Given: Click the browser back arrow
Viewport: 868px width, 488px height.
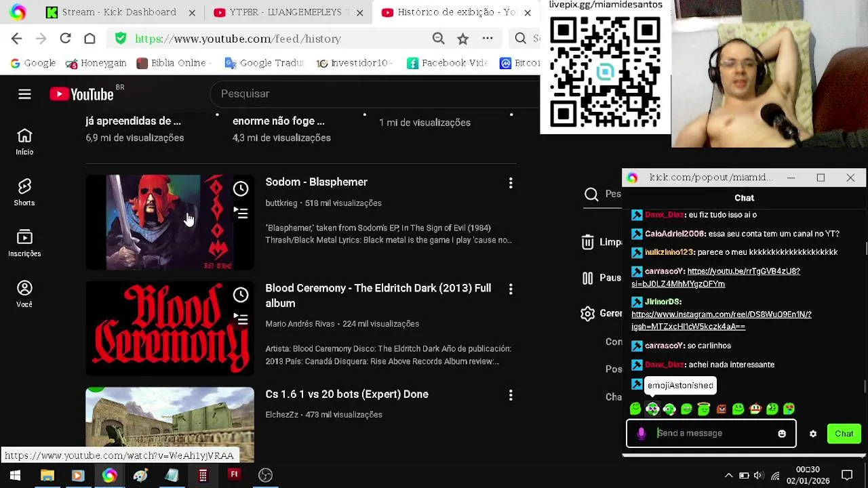Looking at the screenshot, I should (17, 39).
